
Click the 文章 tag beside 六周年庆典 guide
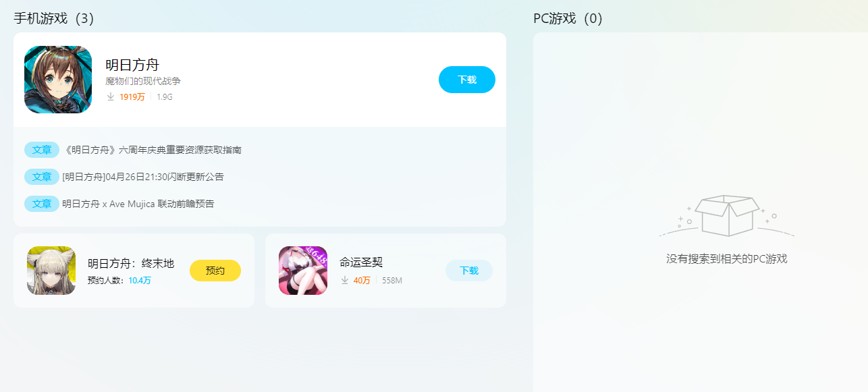click(42, 150)
